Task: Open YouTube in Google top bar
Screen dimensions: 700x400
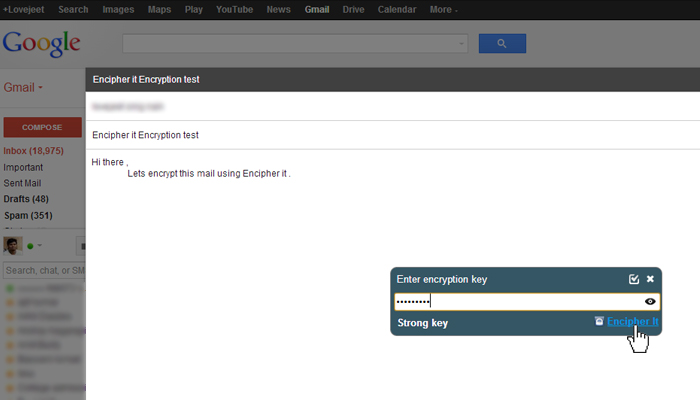Action: [x=234, y=9]
